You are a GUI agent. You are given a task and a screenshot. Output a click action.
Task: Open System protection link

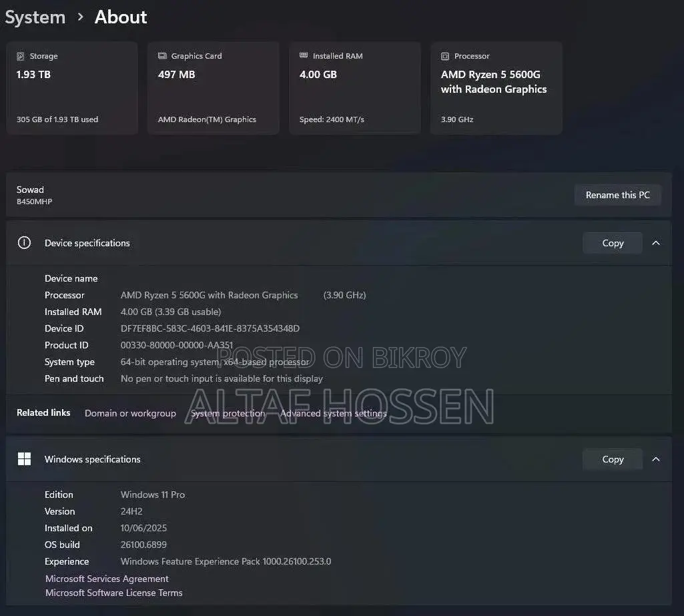pyautogui.click(x=228, y=413)
